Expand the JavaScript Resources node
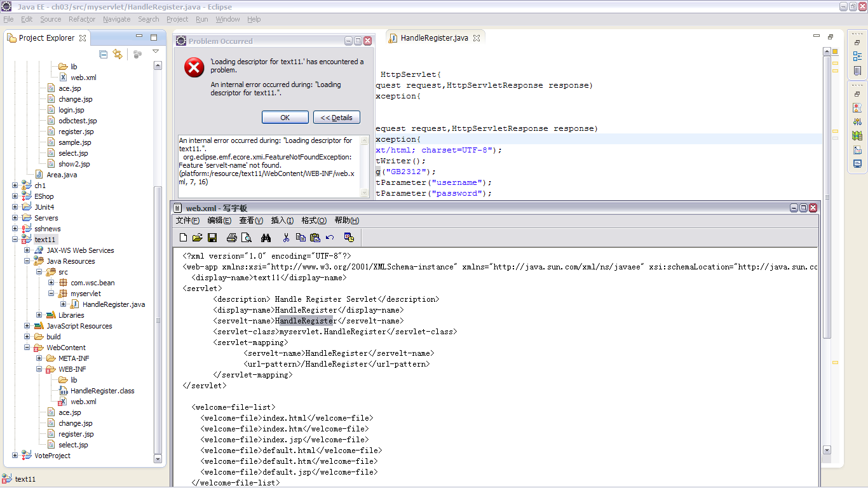Screen dimensions: 868x488 tap(27, 326)
